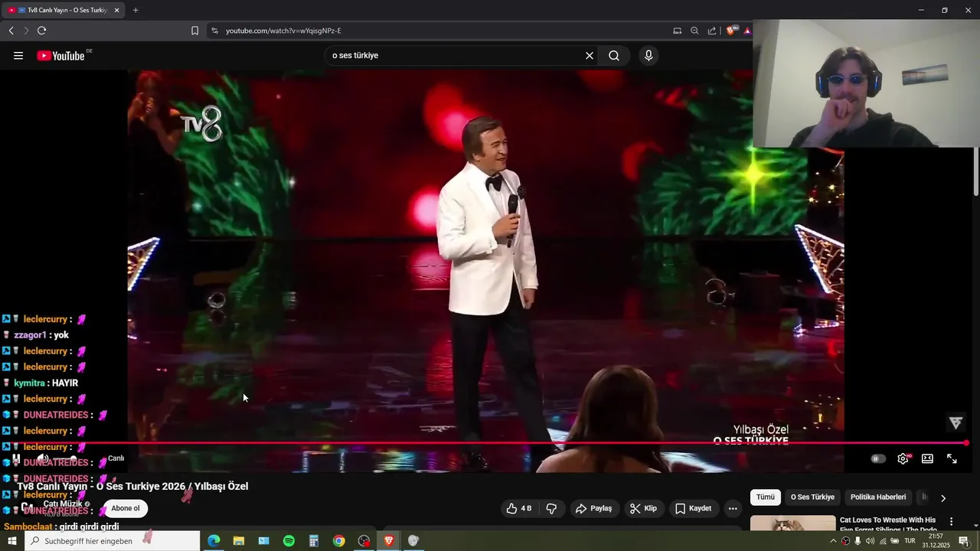Open OBS Studio from taskbar
Image resolution: width=980 pixels, height=551 pixels.
pyautogui.click(x=364, y=541)
